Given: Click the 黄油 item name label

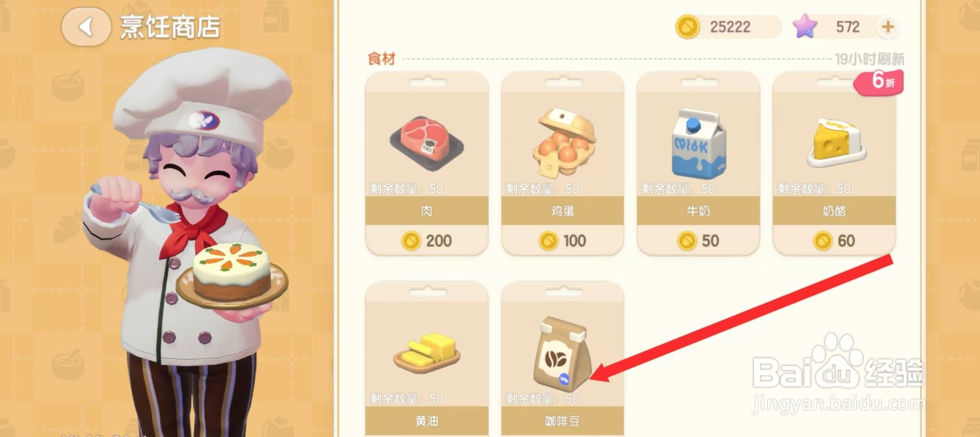Looking at the screenshot, I should [x=427, y=421].
